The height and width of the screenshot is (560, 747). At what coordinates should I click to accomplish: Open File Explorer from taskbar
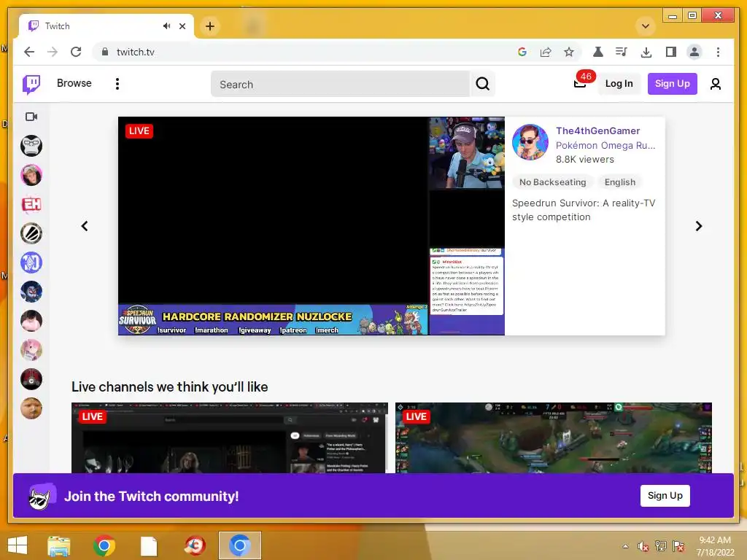(59, 545)
